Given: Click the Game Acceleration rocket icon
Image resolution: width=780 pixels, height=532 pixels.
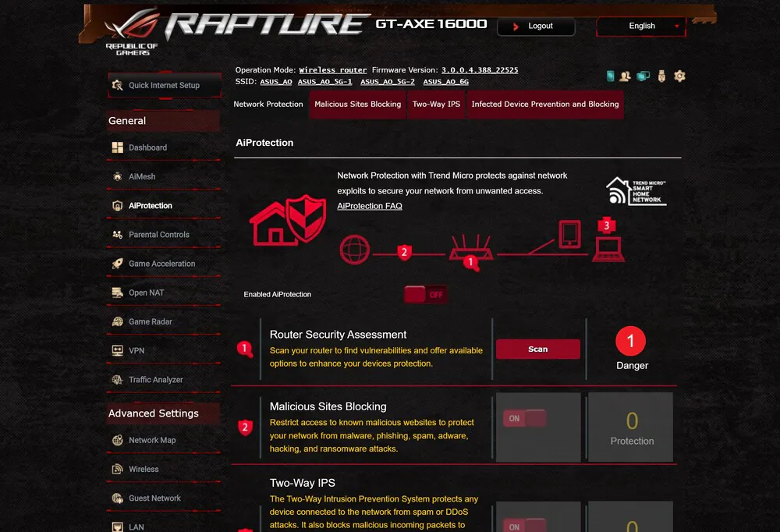Looking at the screenshot, I should (118, 263).
